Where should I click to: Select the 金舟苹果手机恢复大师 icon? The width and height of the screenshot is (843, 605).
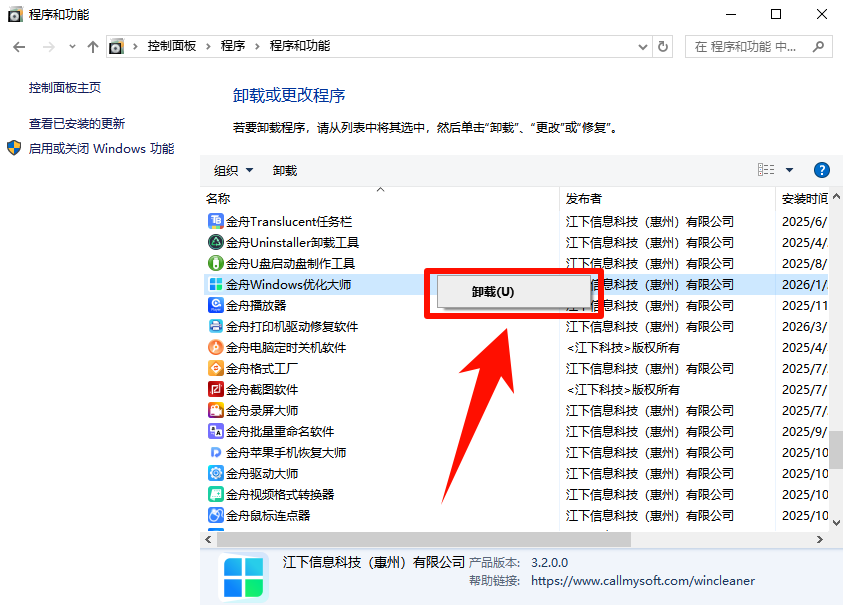(216, 452)
